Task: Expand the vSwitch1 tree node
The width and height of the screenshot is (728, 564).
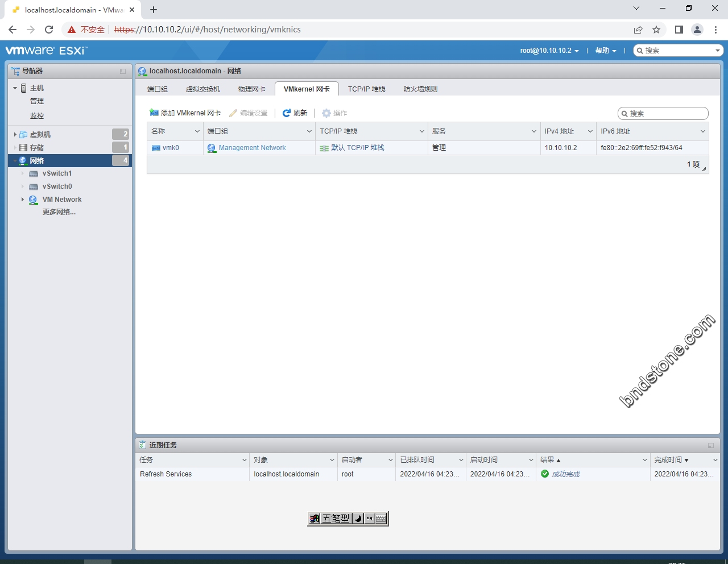Action: click(x=23, y=173)
